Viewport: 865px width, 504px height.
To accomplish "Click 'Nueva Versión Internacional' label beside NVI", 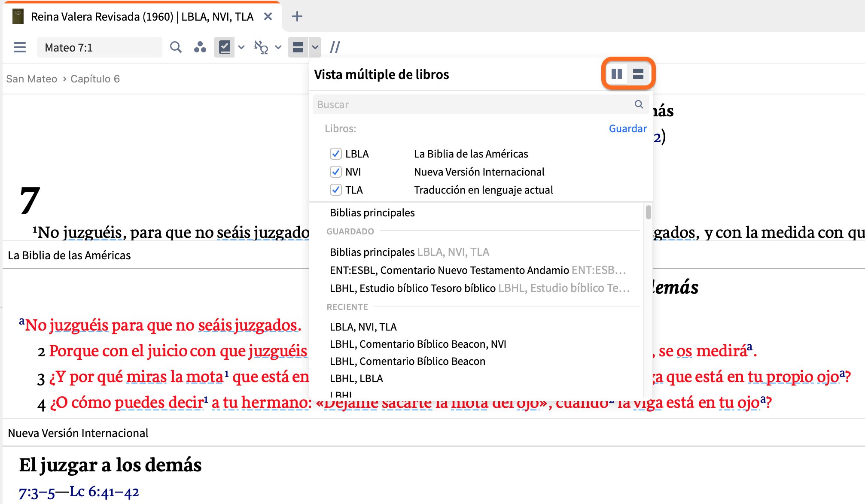I will [479, 172].
